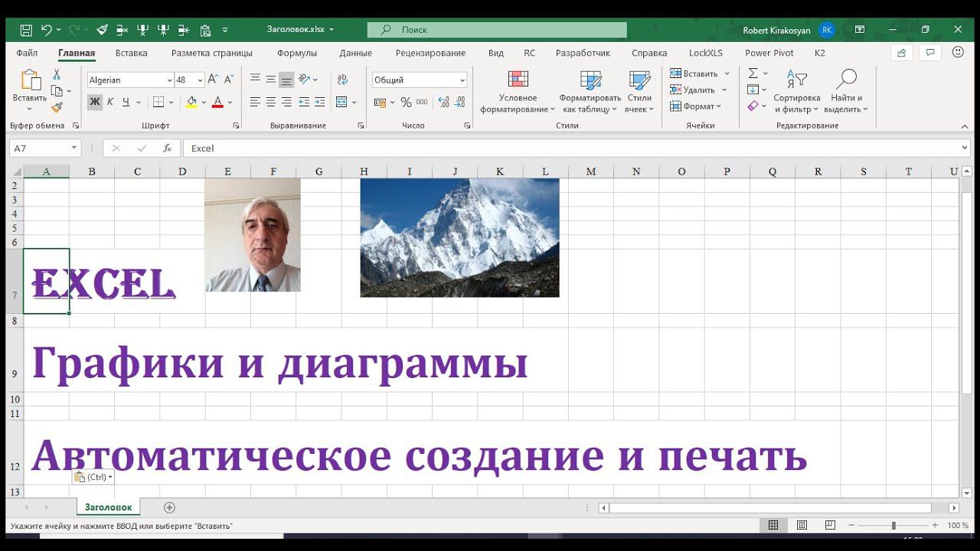The image size is (980, 551).
Task: Click the Robert Kirakosyan account name
Action: [x=777, y=30]
